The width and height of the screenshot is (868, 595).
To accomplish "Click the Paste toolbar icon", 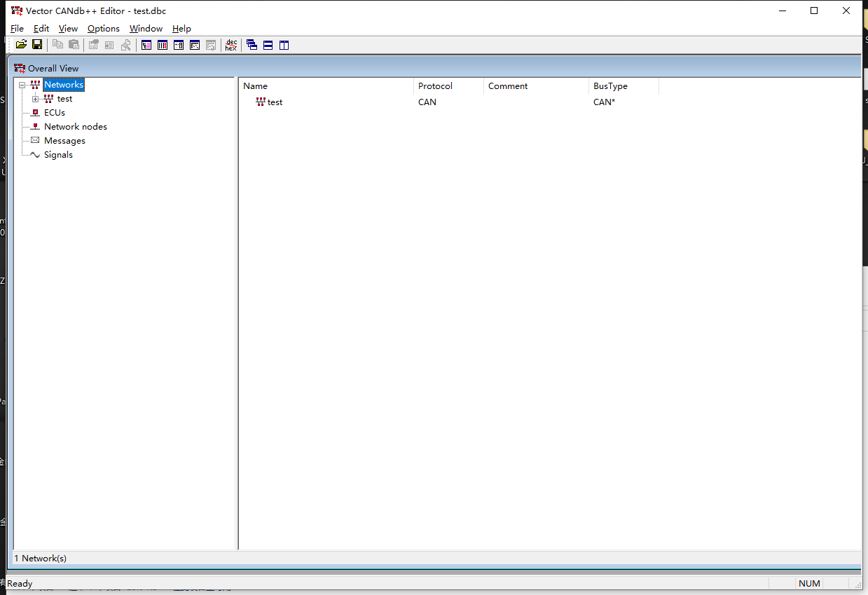I will click(74, 45).
